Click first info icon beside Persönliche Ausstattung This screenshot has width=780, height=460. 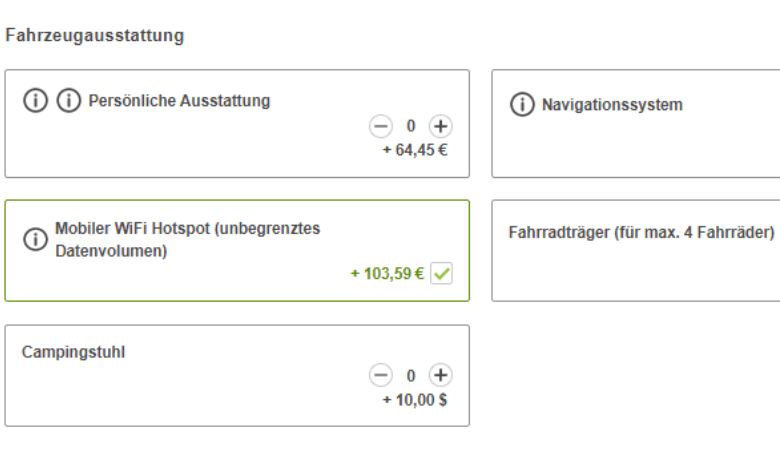(35, 100)
